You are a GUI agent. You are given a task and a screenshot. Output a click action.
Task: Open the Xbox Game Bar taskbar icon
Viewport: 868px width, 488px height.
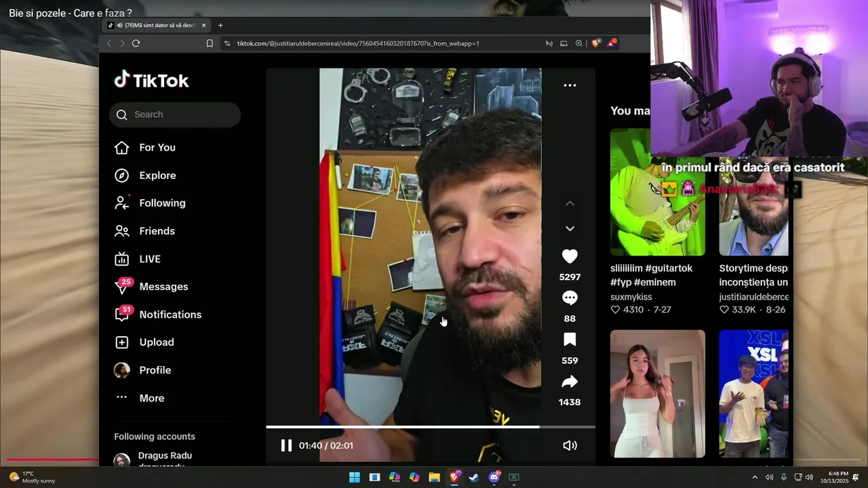514,477
